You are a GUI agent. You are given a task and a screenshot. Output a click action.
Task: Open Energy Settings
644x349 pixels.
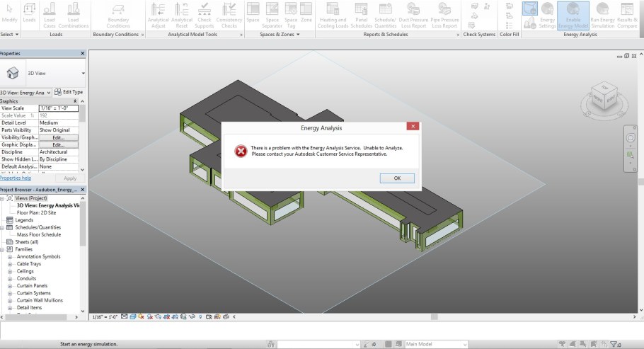[547, 15]
